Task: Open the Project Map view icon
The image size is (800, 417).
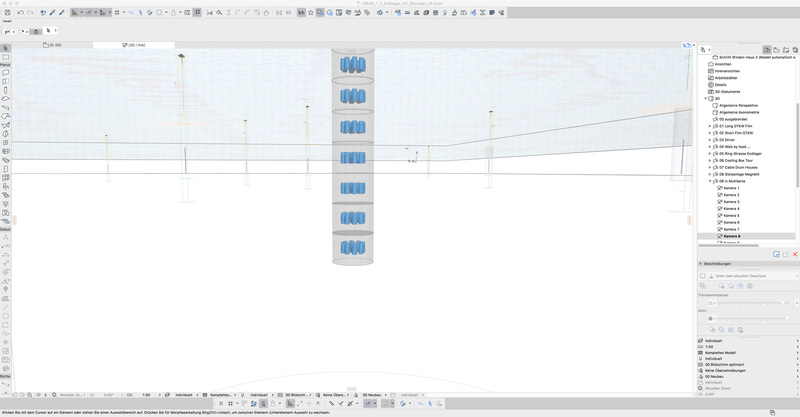Action: pyautogui.click(x=767, y=49)
